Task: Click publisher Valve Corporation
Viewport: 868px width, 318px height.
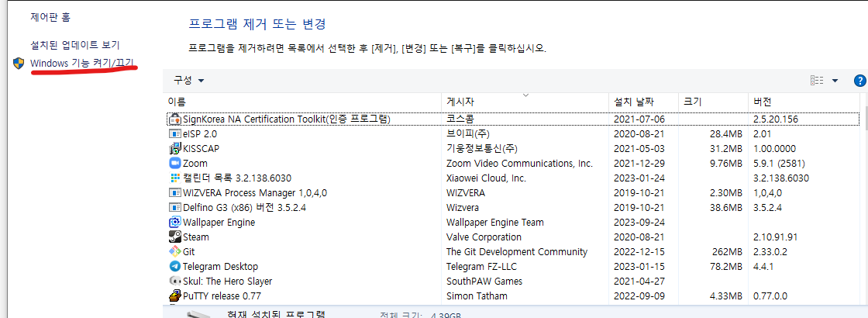Action: point(484,237)
